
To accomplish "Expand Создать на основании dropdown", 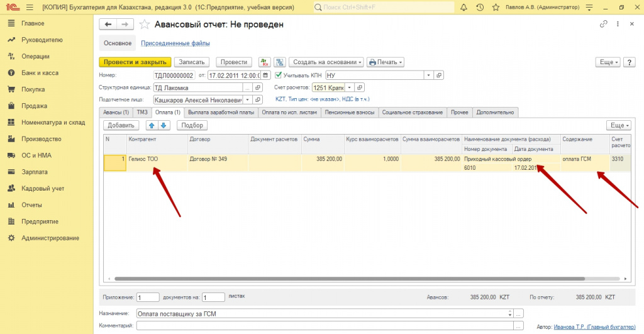I will tap(326, 62).
